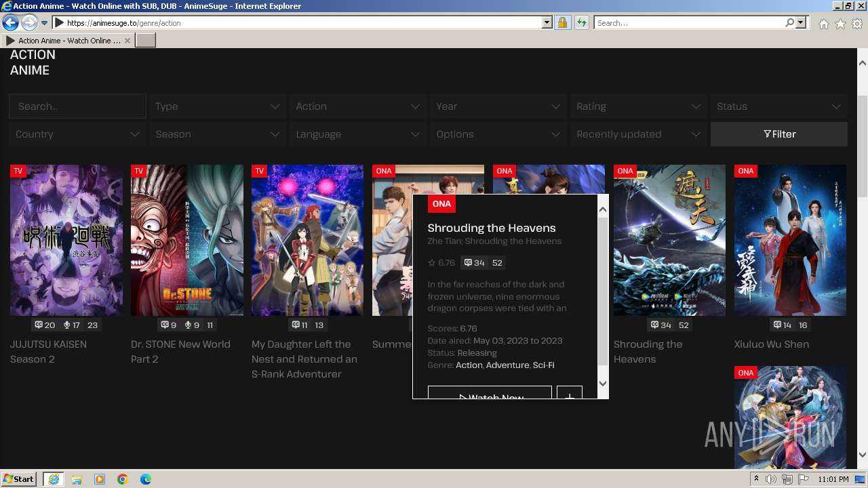The width and height of the screenshot is (868, 488).
Task: Click the popup star score 6.76
Action: pyautogui.click(x=441, y=263)
